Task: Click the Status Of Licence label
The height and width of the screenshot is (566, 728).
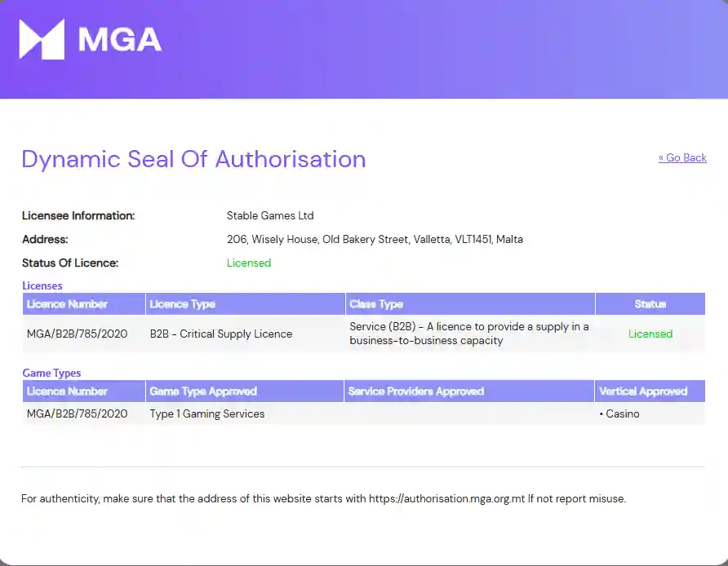Action: pyautogui.click(x=70, y=263)
